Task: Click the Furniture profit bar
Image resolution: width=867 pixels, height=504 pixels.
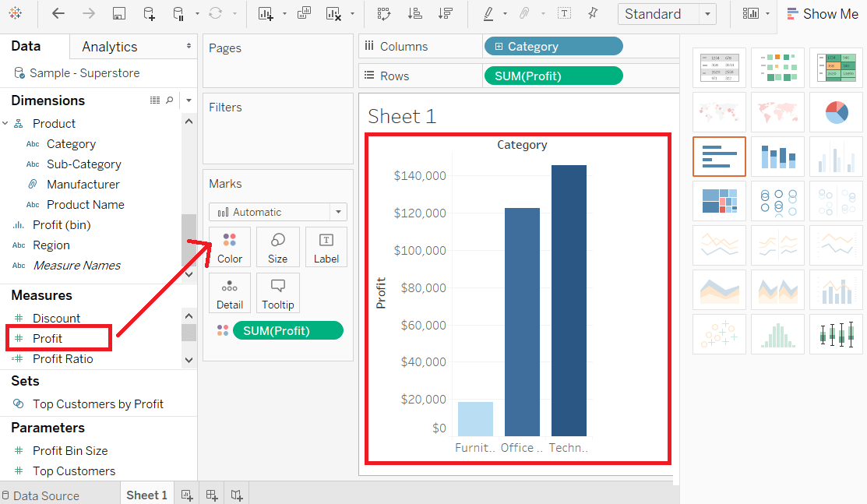Action: click(475, 419)
